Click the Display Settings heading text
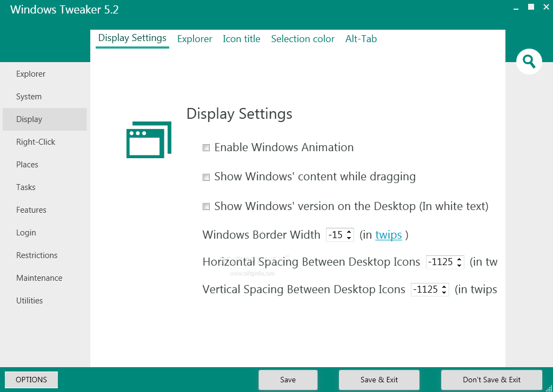The width and height of the screenshot is (553, 392). (x=239, y=114)
